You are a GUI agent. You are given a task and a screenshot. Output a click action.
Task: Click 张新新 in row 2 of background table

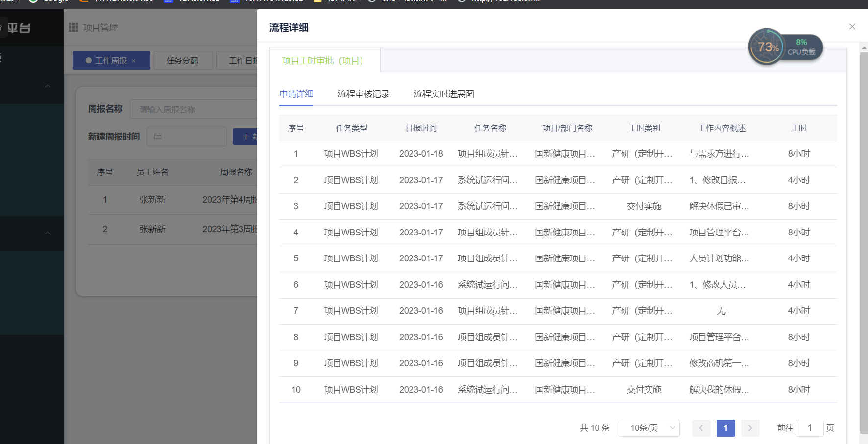[152, 229]
